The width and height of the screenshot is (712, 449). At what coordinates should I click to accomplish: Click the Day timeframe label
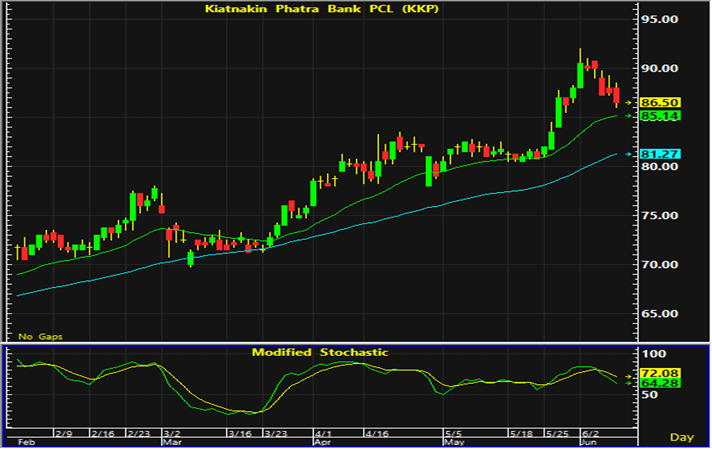[x=682, y=437]
